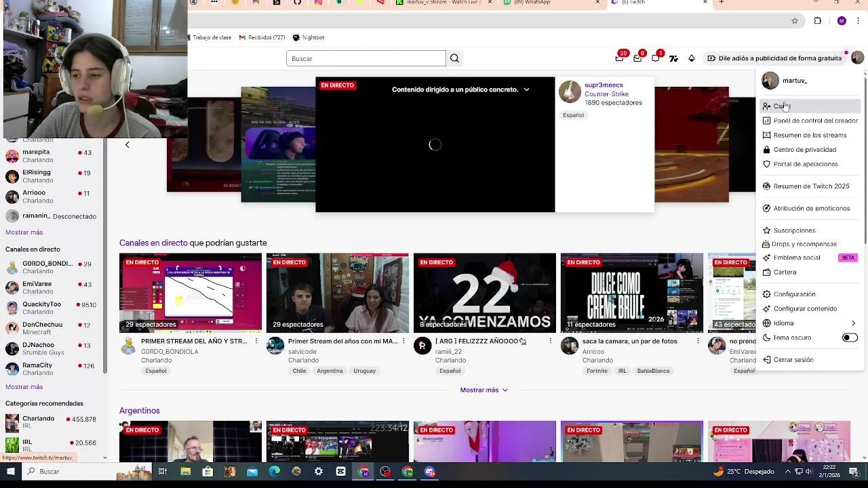
Task: Click Mostrar más under followed channels
Action: [24, 232]
